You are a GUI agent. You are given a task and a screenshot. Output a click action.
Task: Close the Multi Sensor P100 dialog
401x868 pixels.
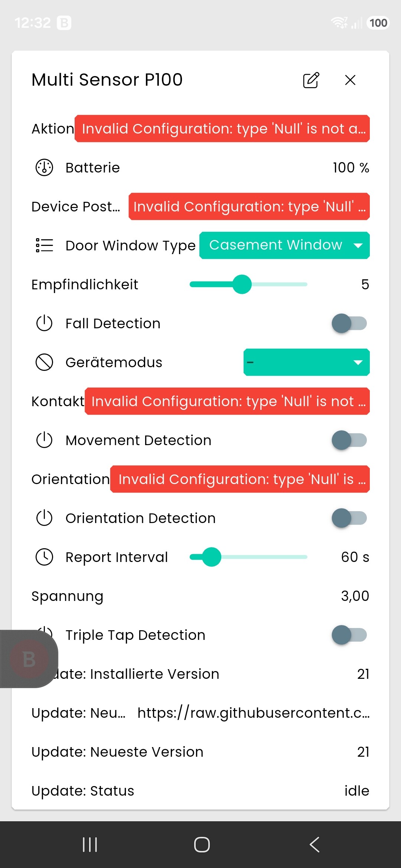[x=350, y=80]
